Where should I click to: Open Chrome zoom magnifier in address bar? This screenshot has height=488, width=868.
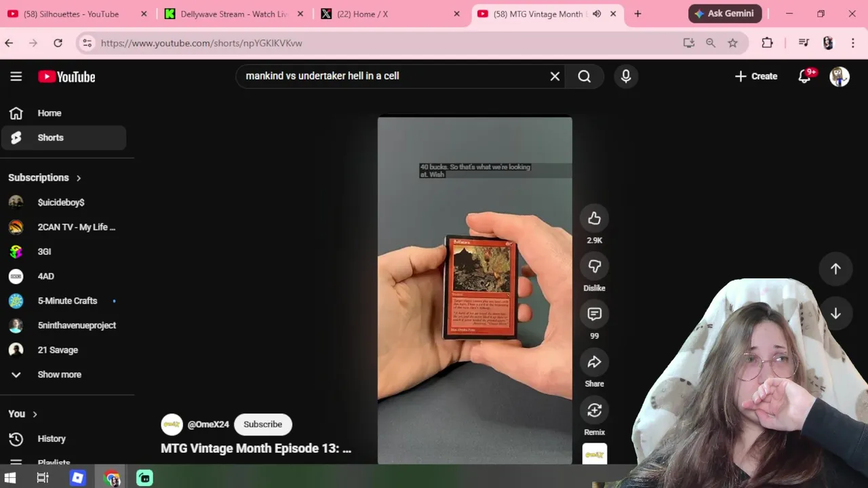(x=711, y=43)
